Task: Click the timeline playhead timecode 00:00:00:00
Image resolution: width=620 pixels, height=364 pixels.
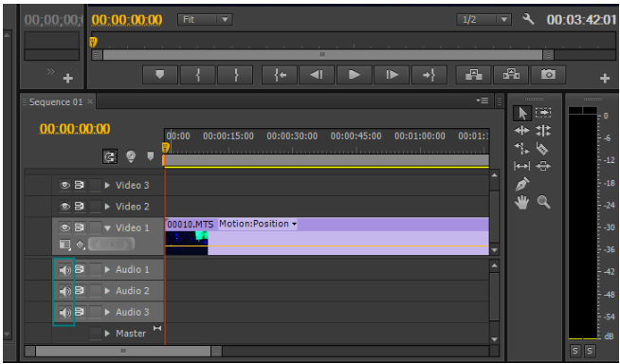Action: point(75,129)
